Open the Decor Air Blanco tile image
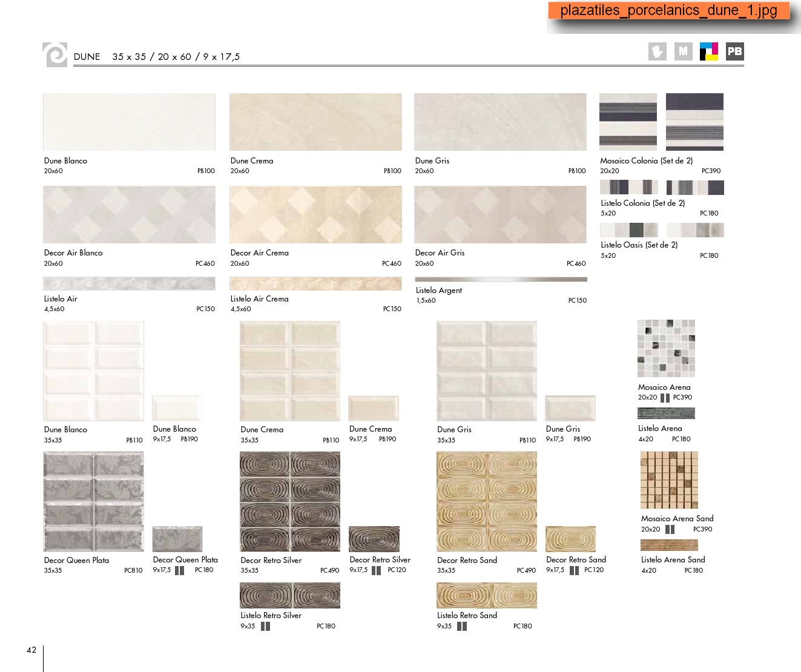 [x=129, y=214]
